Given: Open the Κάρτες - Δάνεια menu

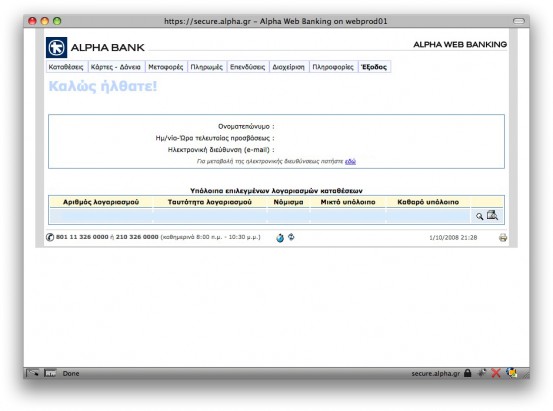Looking at the screenshot, I should point(116,67).
